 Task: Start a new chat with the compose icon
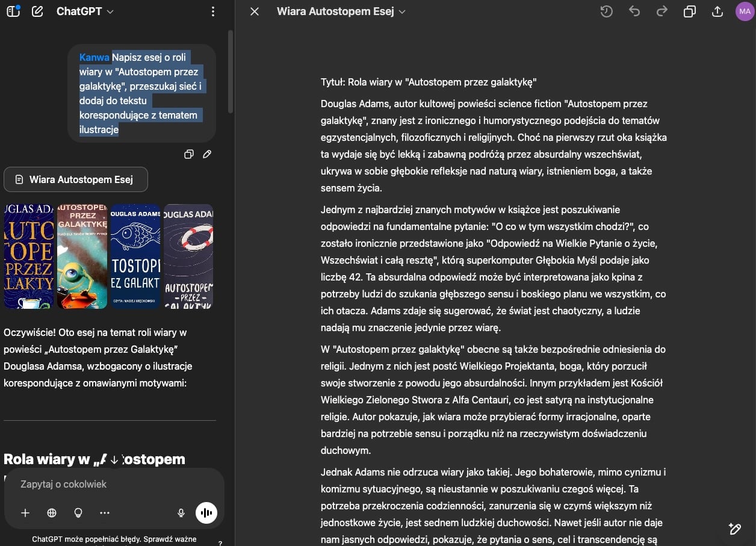click(x=37, y=11)
